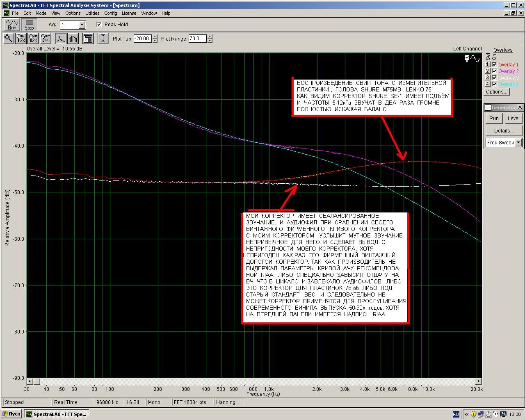This screenshot has height=420, width=525.
Task: Open Generator Details... dialog
Action: (x=504, y=131)
